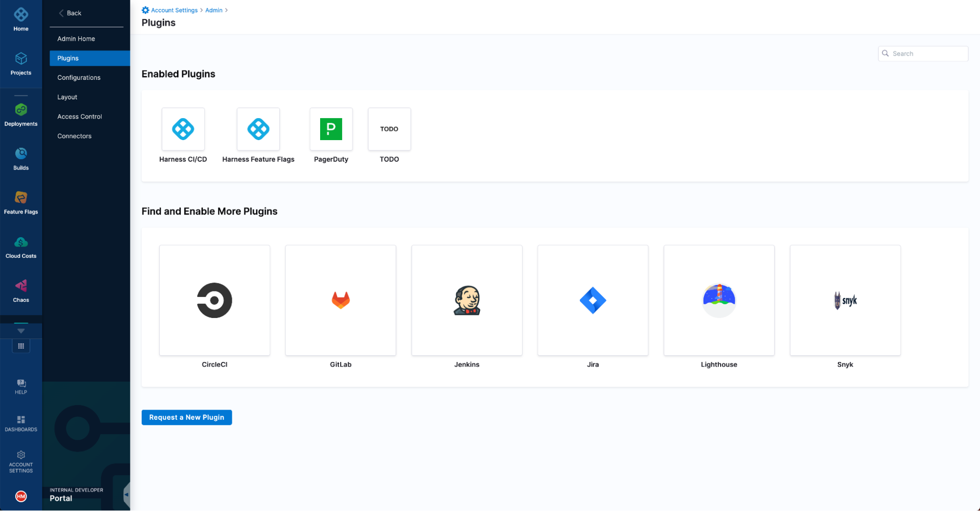Click the CircleCI plugin logo
The image size is (980, 511).
(214, 300)
